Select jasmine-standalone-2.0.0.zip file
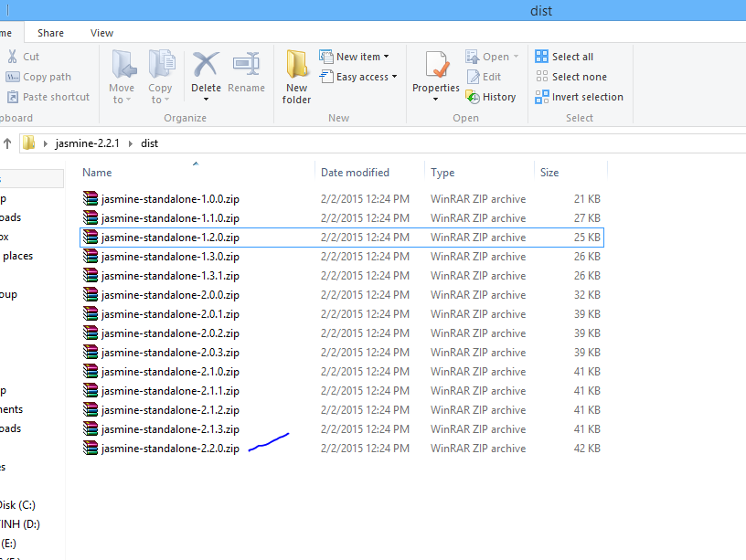746x560 pixels. tap(170, 295)
